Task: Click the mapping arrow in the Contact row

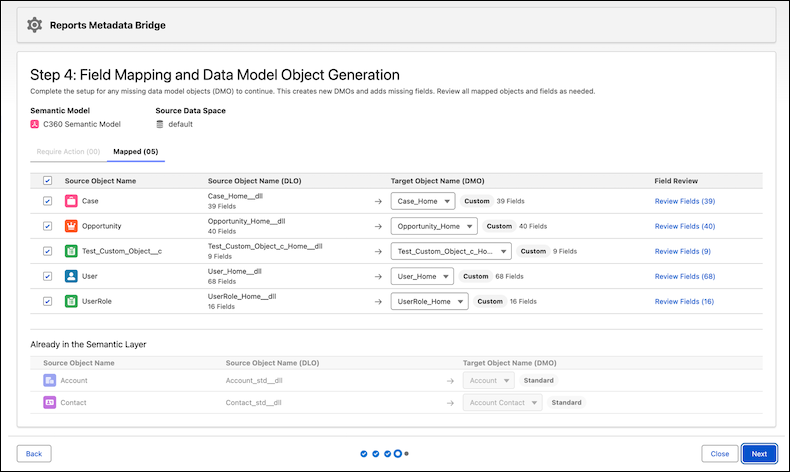Action: (x=450, y=403)
